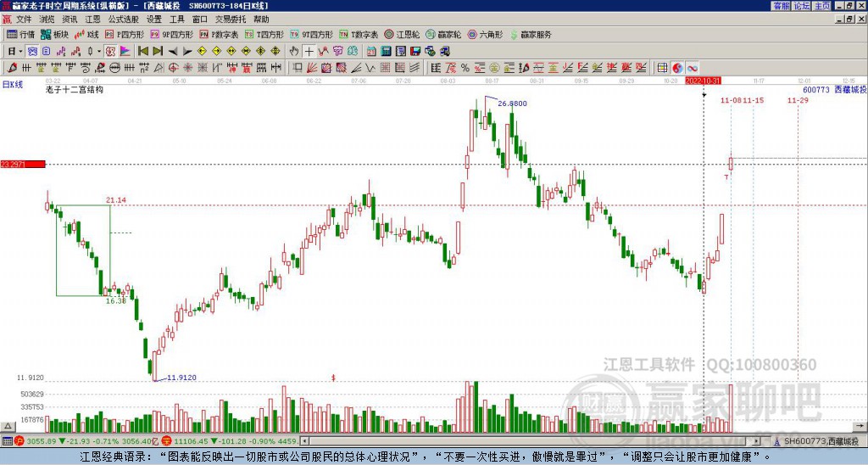Click the 11.9120 low price annotation

click(181, 378)
